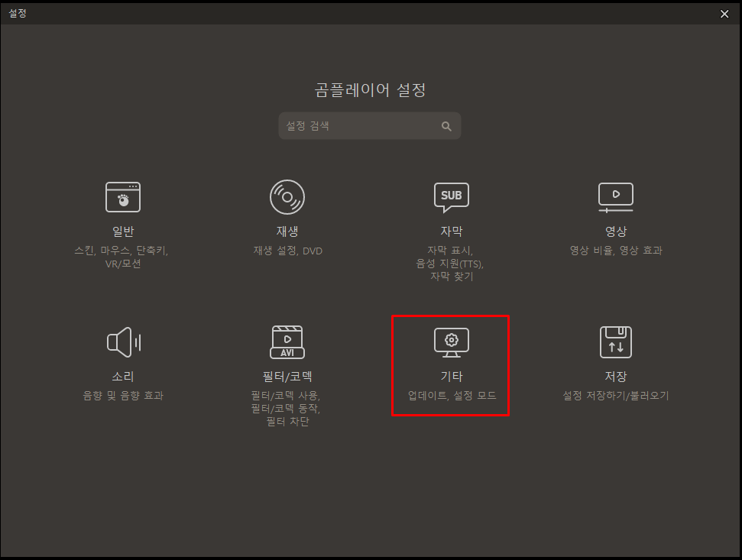Click '영상 비율, 영상 효과' description

click(616, 251)
